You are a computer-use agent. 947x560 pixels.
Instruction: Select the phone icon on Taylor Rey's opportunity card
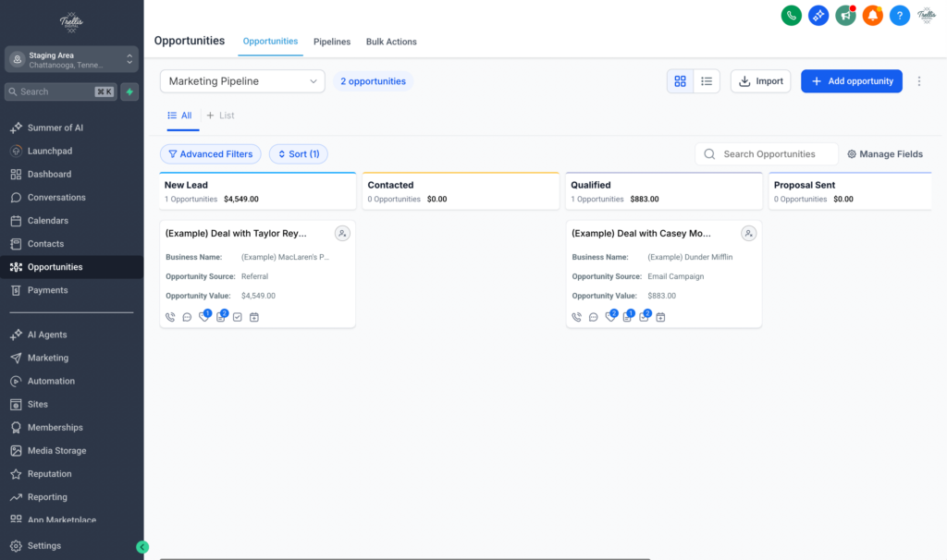(x=169, y=317)
